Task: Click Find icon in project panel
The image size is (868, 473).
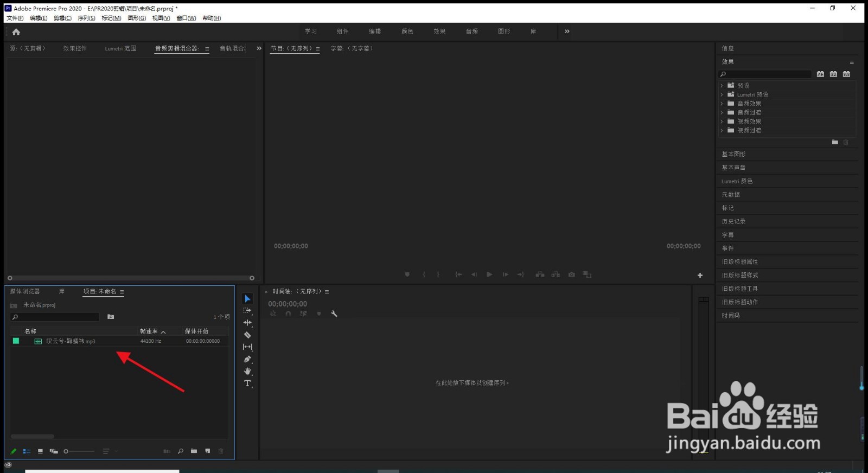Action: [180, 451]
